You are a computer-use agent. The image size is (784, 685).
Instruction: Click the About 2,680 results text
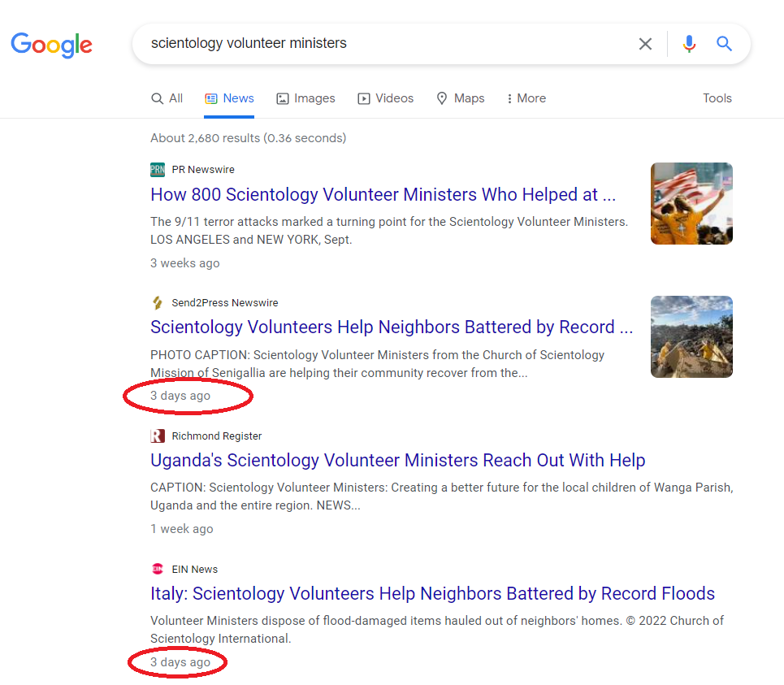248,138
